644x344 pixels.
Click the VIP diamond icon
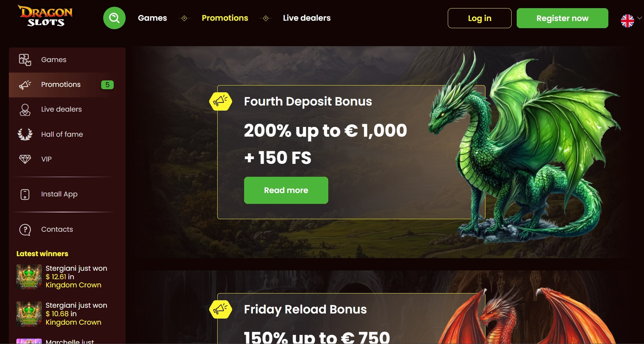point(25,159)
